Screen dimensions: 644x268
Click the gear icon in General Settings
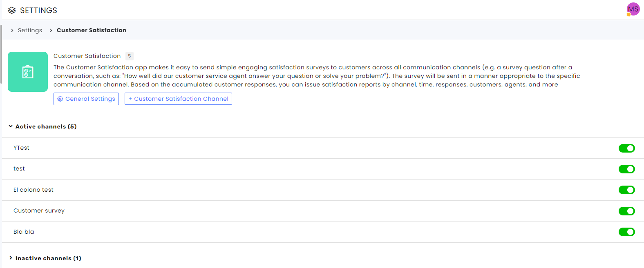[x=60, y=99]
